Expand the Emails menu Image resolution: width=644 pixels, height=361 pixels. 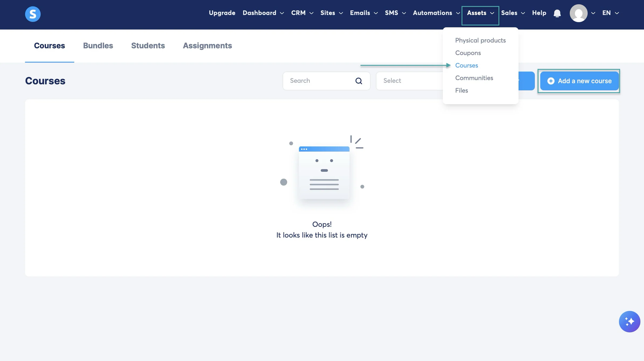[x=364, y=13]
